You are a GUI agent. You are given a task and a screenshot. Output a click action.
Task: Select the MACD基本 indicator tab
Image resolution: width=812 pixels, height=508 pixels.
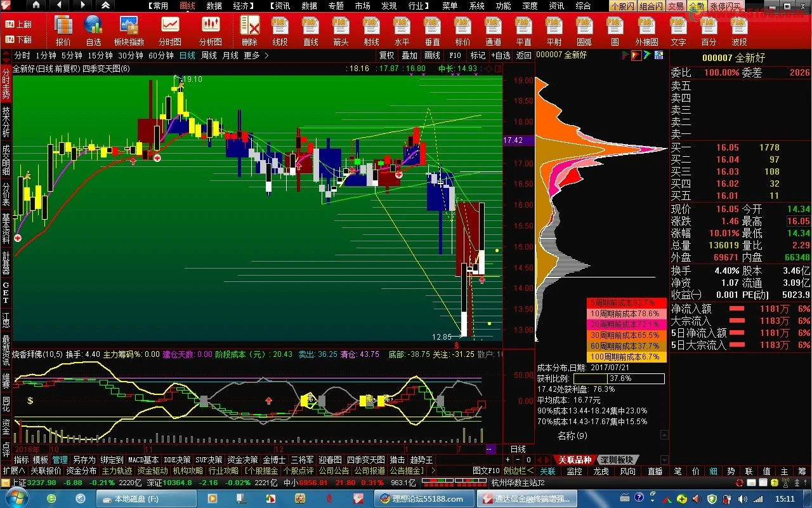[x=143, y=460]
